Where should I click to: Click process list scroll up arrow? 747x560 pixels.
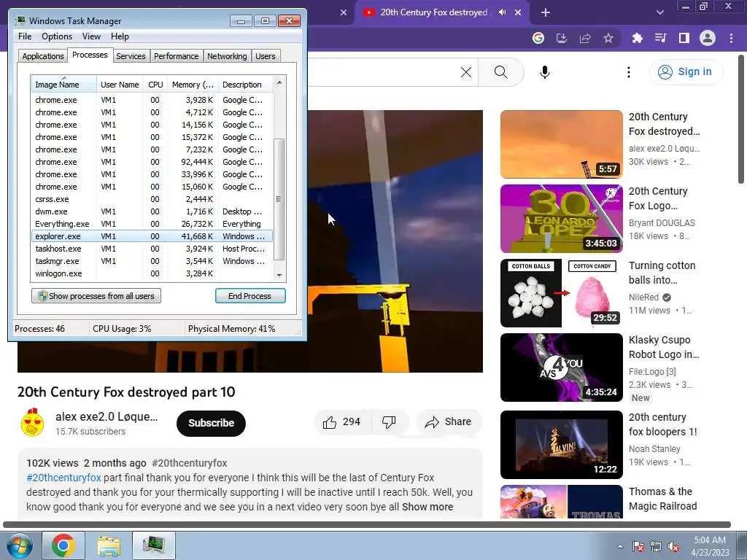(x=279, y=82)
